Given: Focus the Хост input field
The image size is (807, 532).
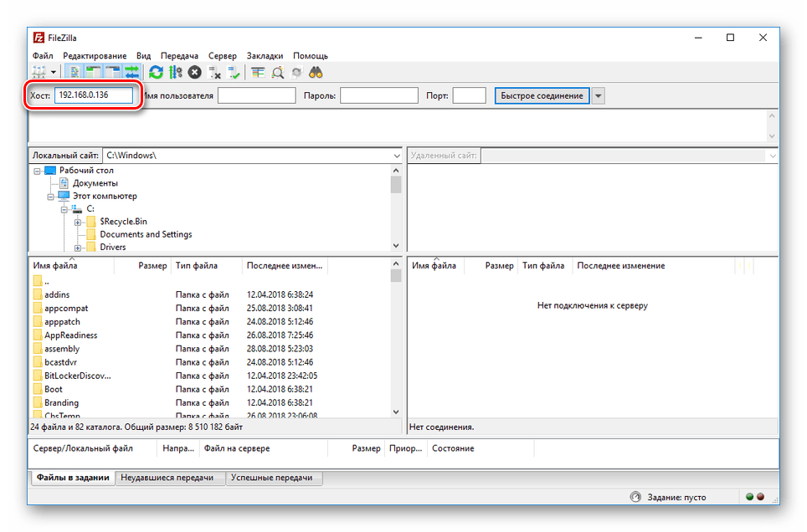Looking at the screenshot, I should [x=94, y=95].
